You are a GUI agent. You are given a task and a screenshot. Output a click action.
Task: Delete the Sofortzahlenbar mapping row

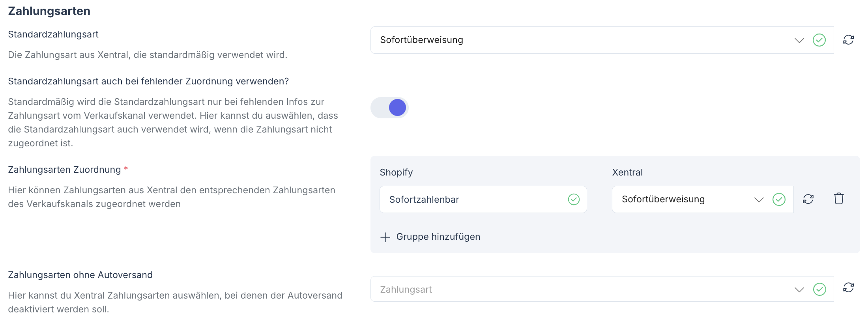839,199
